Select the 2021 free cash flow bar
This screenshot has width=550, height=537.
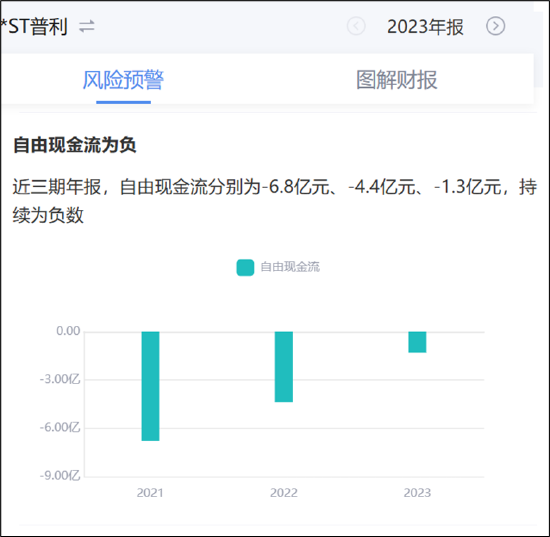pyautogui.click(x=150, y=386)
